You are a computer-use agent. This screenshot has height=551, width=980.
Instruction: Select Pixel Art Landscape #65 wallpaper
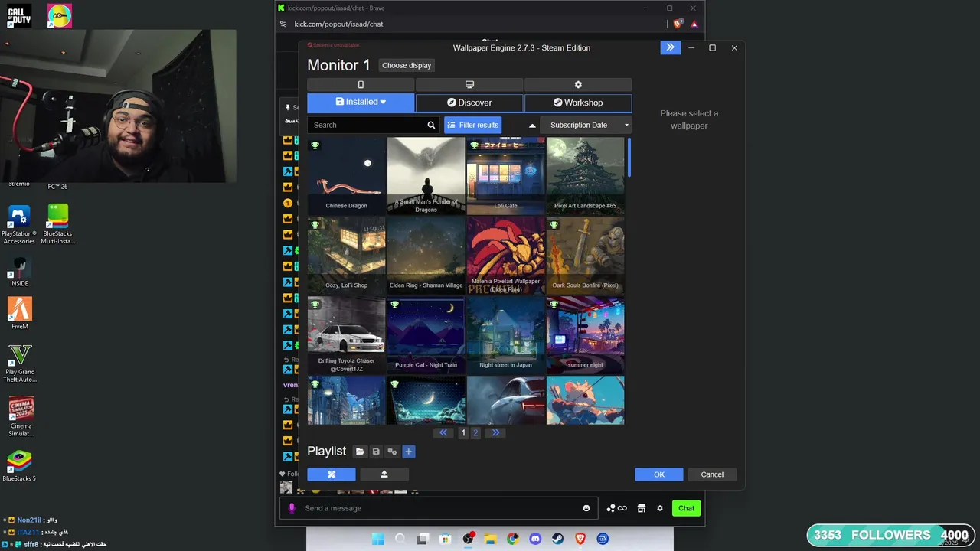coord(586,176)
